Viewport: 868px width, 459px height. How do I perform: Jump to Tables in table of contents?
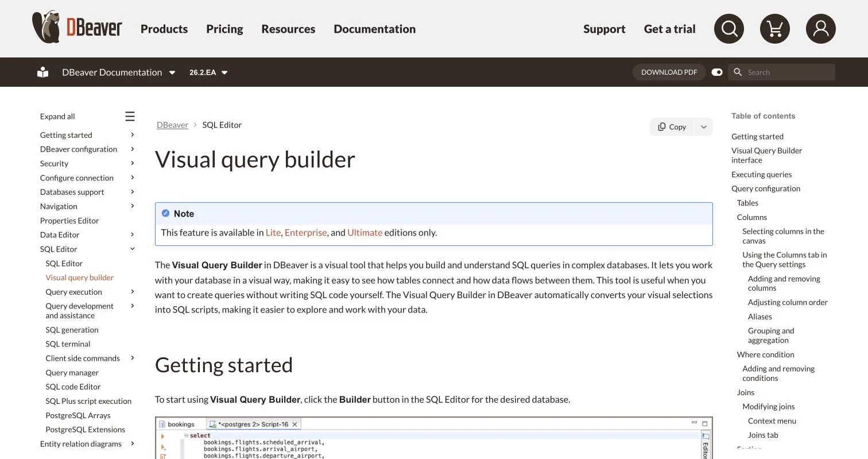[x=747, y=203]
